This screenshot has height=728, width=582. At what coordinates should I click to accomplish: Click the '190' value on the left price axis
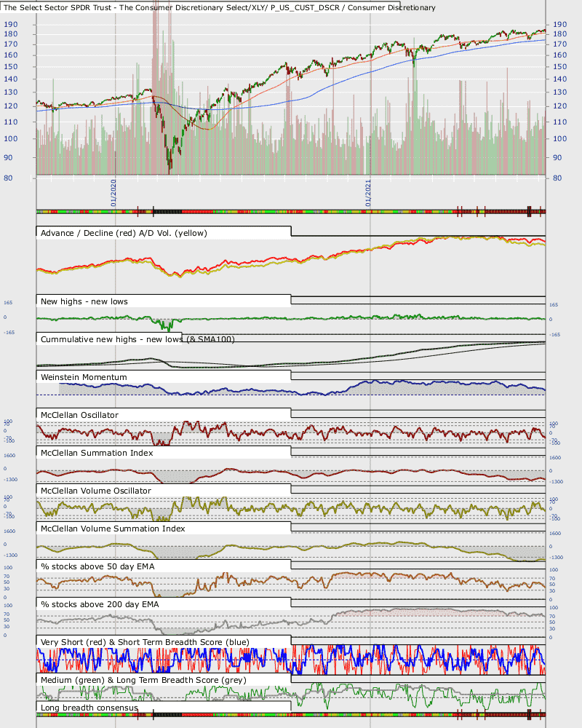11,24
